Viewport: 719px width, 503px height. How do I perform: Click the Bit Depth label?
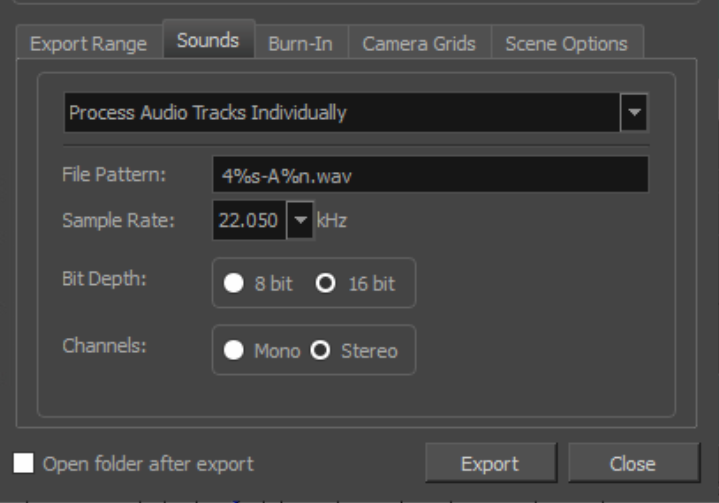coord(104,279)
